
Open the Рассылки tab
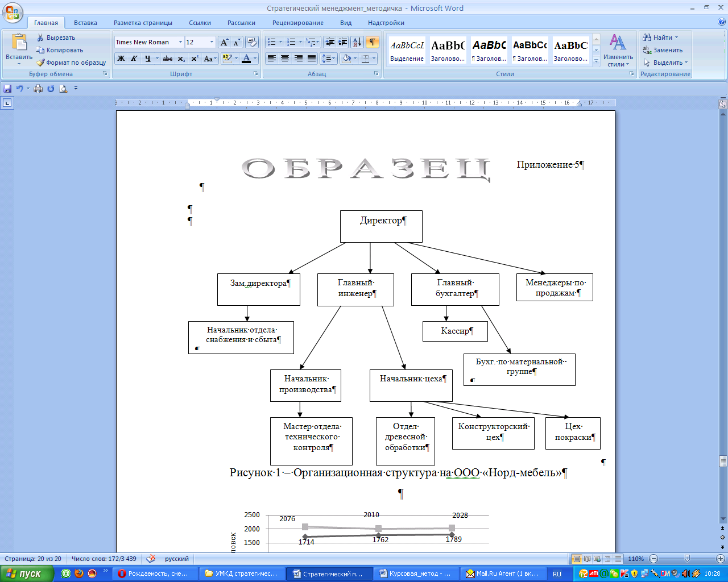(x=241, y=23)
